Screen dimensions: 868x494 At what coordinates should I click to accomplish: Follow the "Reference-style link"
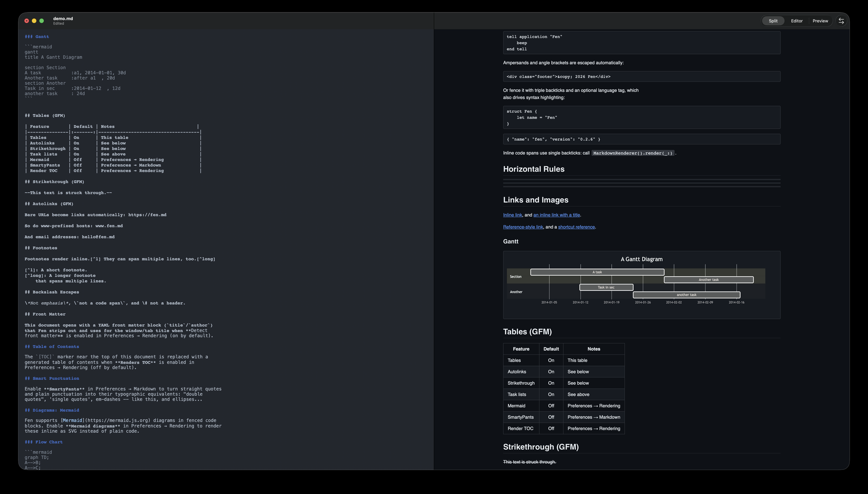click(x=523, y=227)
